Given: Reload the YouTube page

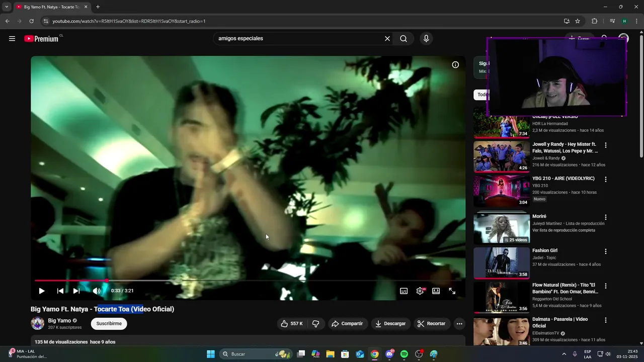Looking at the screenshot, I should click(x=31, y=21).
